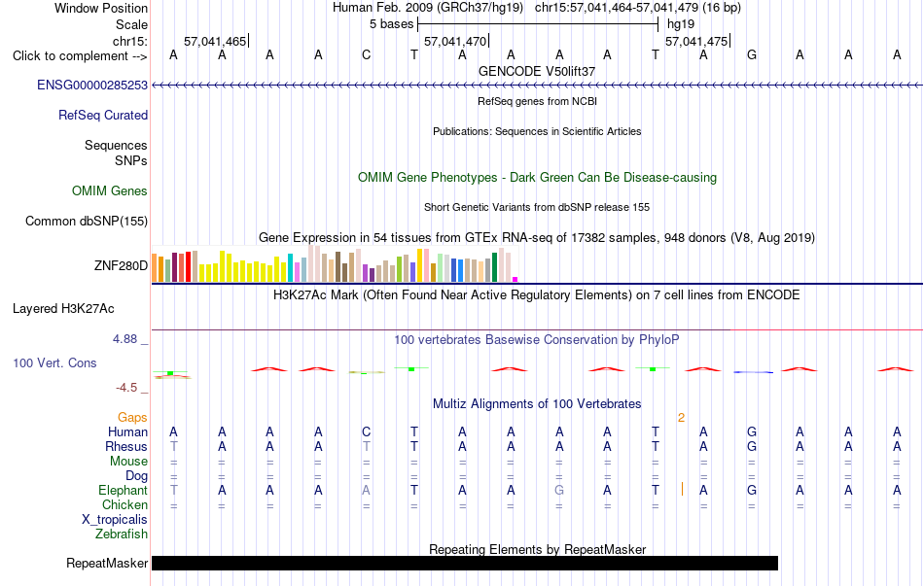The height and width of the screenshot is (586, 924).
Task: Click the blue PhyloP bar under G
Action: 753,372
